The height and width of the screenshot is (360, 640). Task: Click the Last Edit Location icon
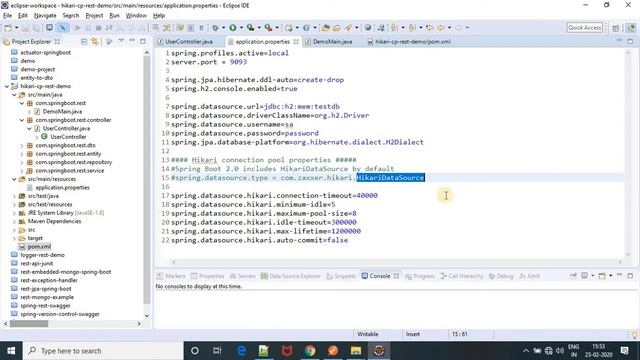[429, 28]
